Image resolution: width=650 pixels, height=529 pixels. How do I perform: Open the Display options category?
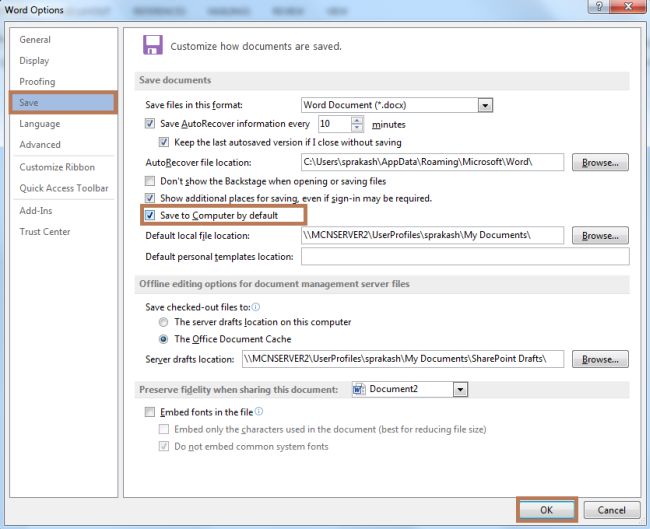34,61
